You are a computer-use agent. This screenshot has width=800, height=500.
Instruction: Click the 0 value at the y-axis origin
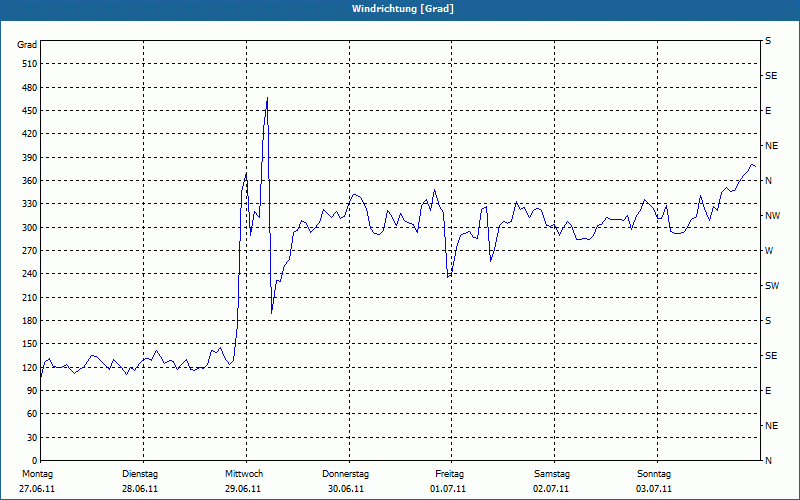pyautogui.click(x=35, y=461)
